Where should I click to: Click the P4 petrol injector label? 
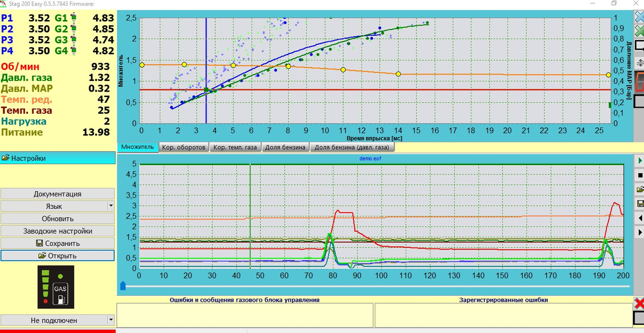(x=8, y=51)
